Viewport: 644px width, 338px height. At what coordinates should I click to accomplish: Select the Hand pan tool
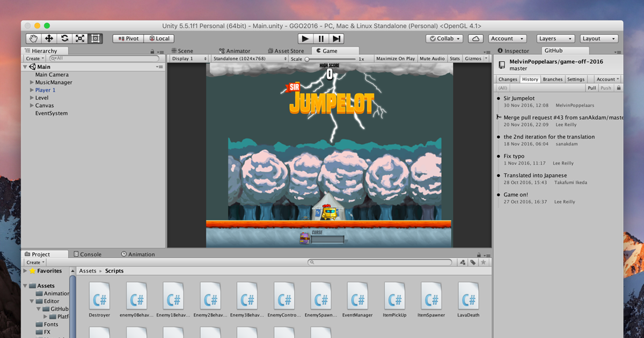click(x=32, y=38)
